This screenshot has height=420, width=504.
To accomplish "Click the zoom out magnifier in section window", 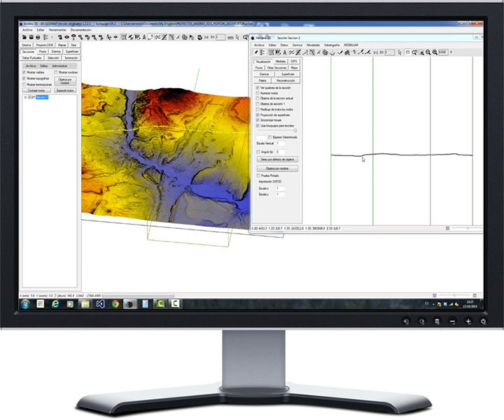I will 428,52.
